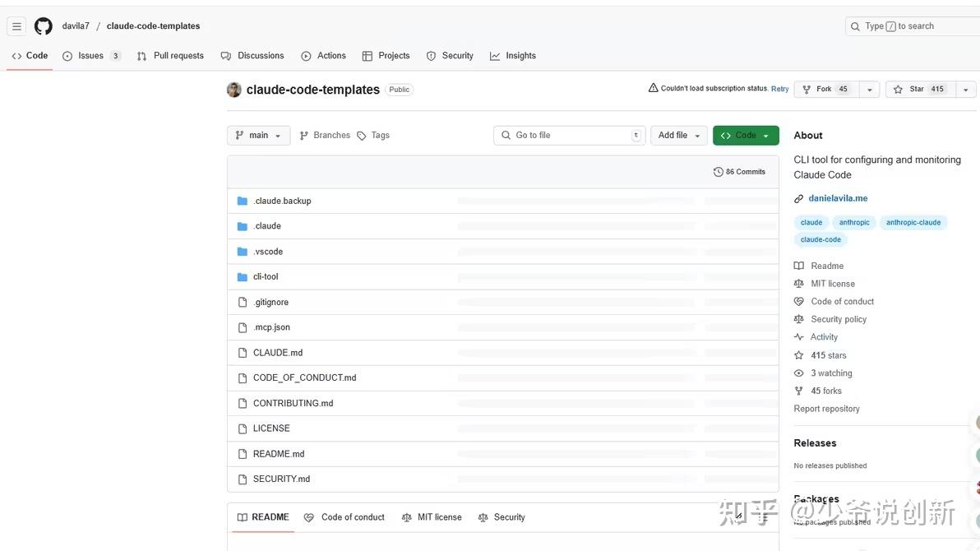The image size is (980, 551).
Task: Click the search magnifier icon
Action: pos(855,26)
